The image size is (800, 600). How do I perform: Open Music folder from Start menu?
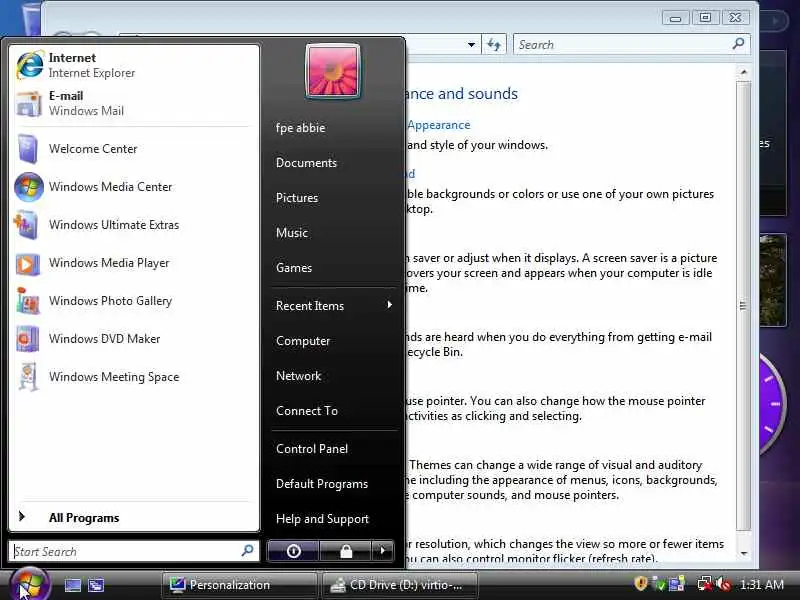[292, 233]
